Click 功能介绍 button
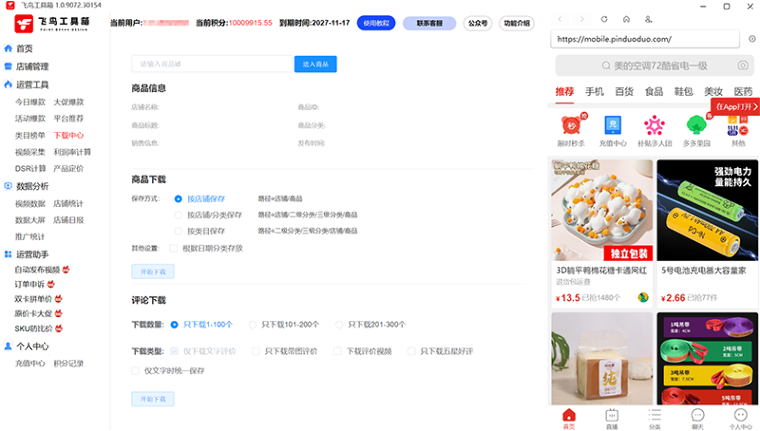Viewport: 760px width, 431px height. point(517,23)
